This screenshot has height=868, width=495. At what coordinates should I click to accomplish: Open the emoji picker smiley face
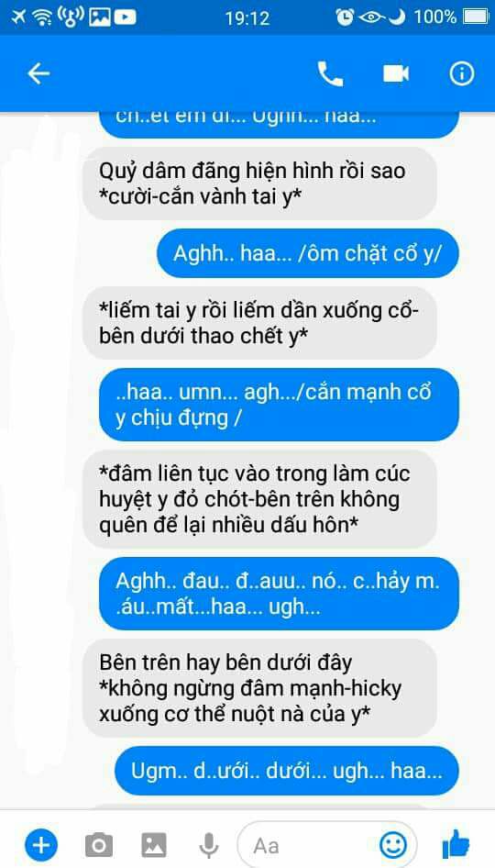393,845
